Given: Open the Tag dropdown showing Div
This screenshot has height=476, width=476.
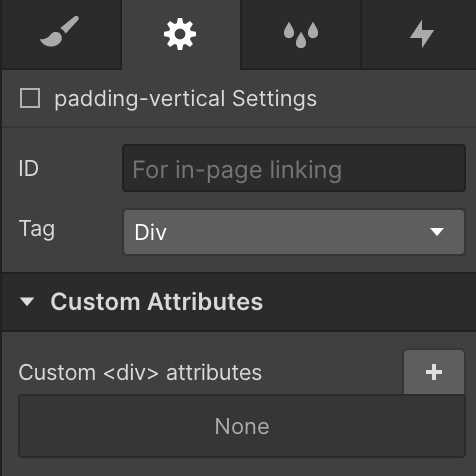Looking at the screenshot, I should pyautogui.click(x=294, y=232).
